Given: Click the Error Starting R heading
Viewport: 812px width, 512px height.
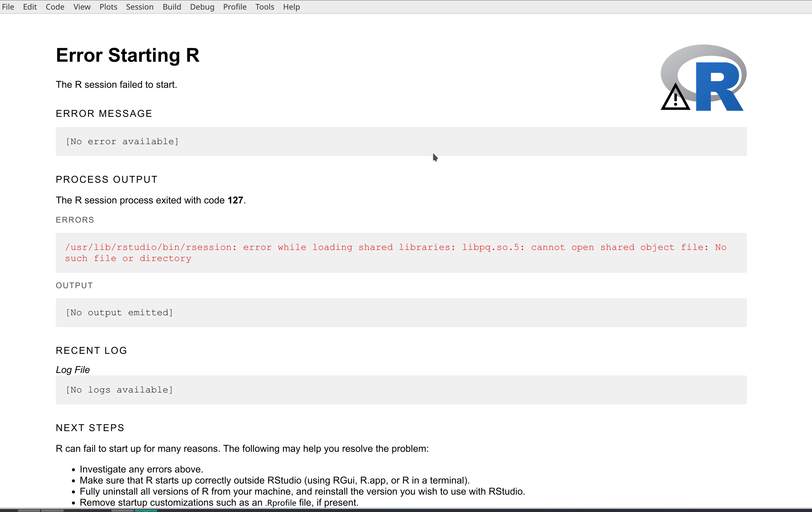Looking at the screenshot, I should pos(128,55).
